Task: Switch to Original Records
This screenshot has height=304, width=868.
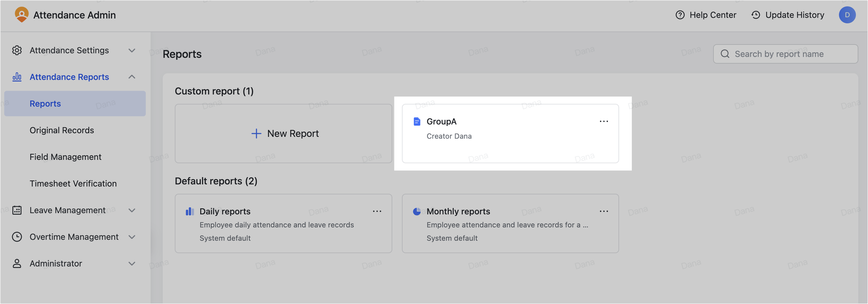Action: coord(62,130)
